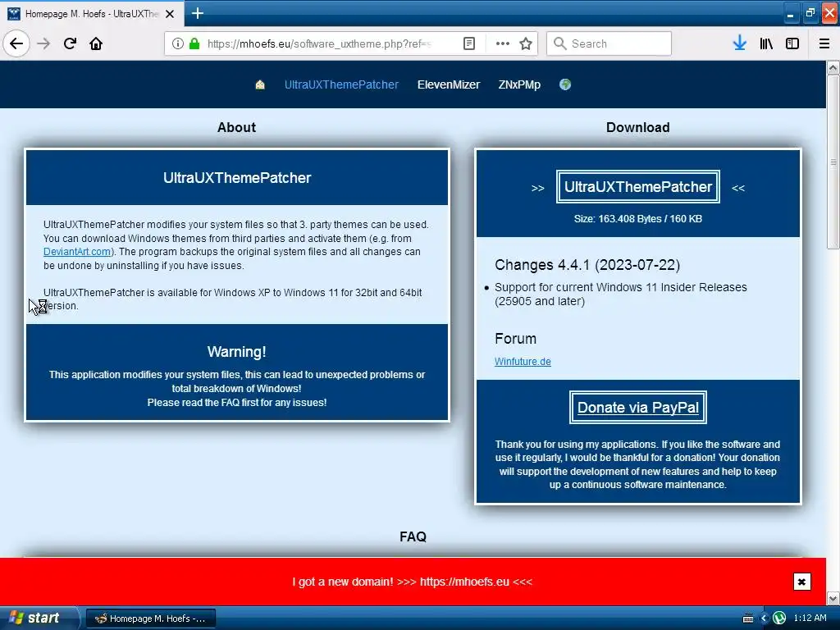The width and height of the screenshot is (840, 630).
Task: Open the globe language icon
Action: click(x=565, y=84)
